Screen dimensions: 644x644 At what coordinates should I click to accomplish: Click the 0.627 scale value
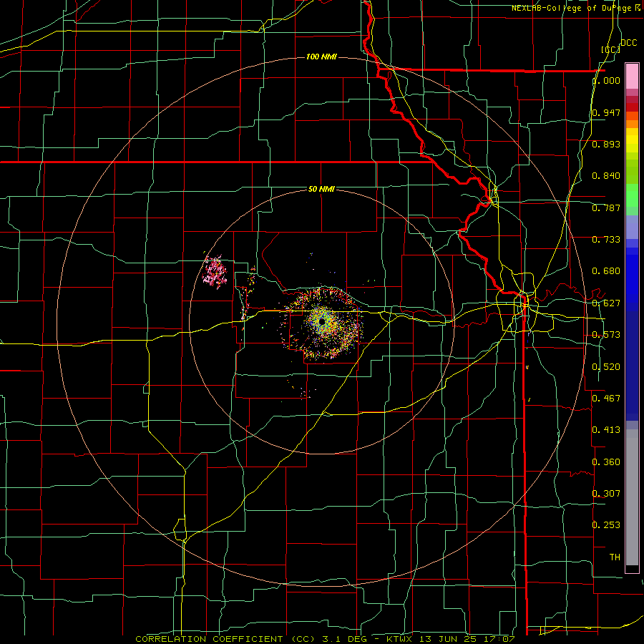606,303
